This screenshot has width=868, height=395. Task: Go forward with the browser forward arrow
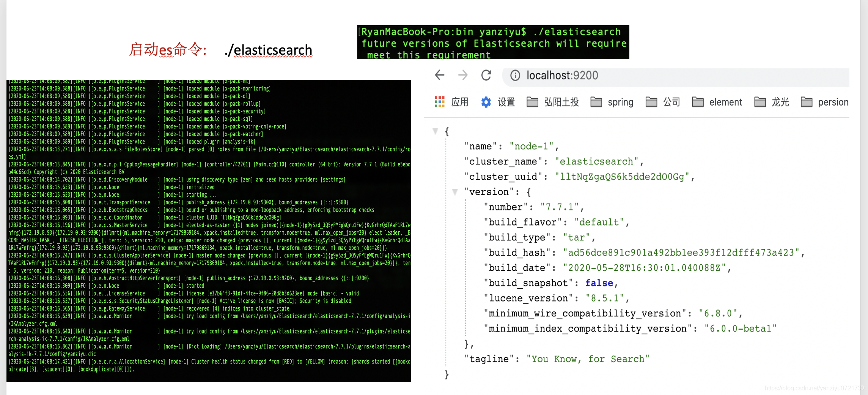(463, 75)
